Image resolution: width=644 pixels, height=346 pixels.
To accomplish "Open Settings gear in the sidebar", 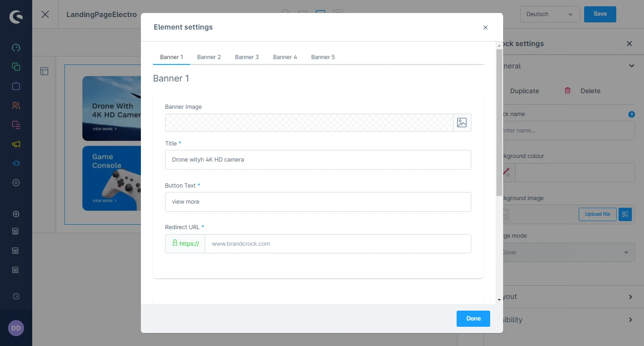I will click(x=16, y=183).
